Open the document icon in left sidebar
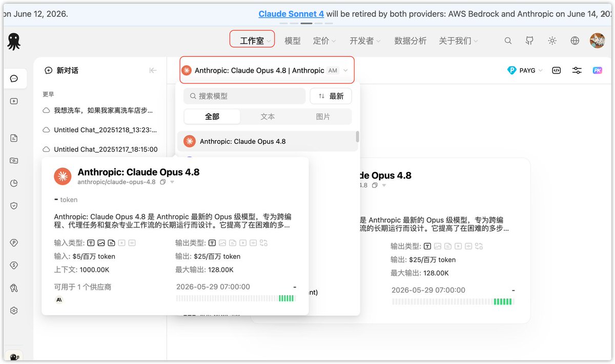 (x=14, y=138)
